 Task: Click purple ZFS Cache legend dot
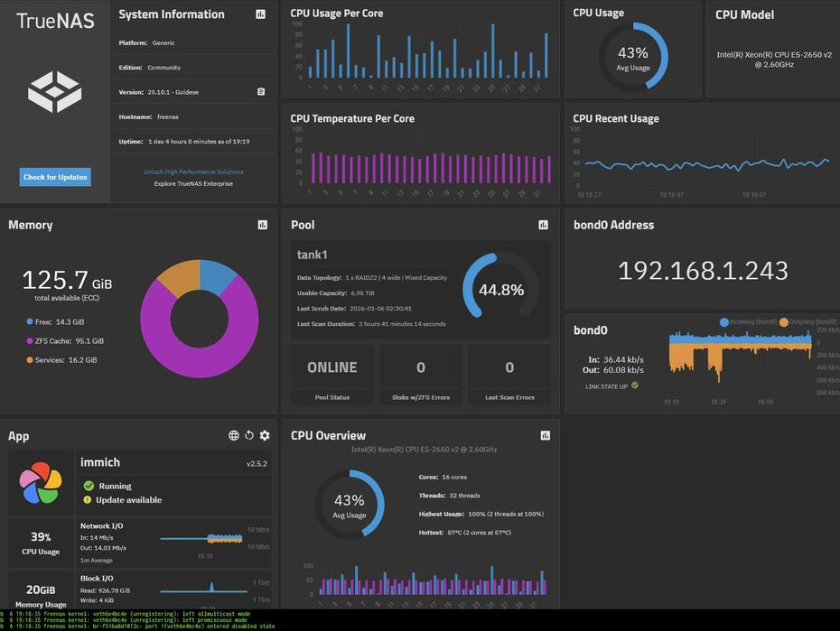[x=30, y=341]
